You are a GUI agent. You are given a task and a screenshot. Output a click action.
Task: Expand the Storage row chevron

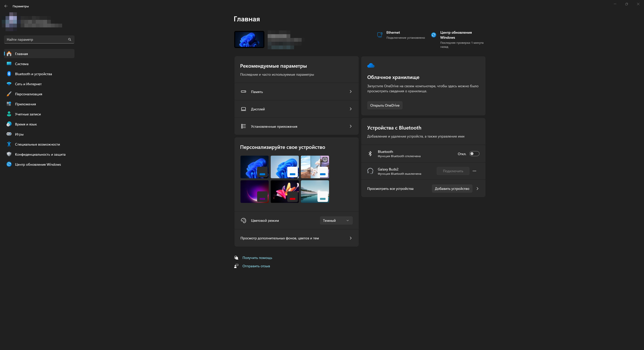coord(350,92)
